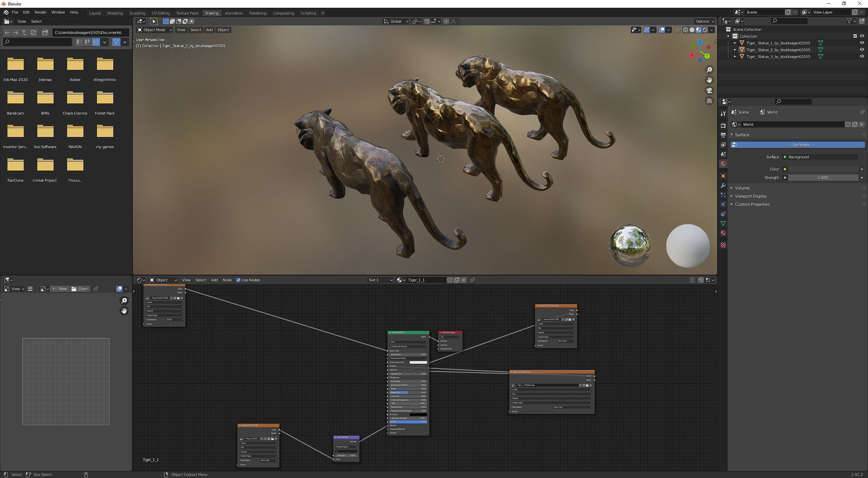Click the create new directory icon
Viewport: 868px width, 478px height.
[45, 33]
